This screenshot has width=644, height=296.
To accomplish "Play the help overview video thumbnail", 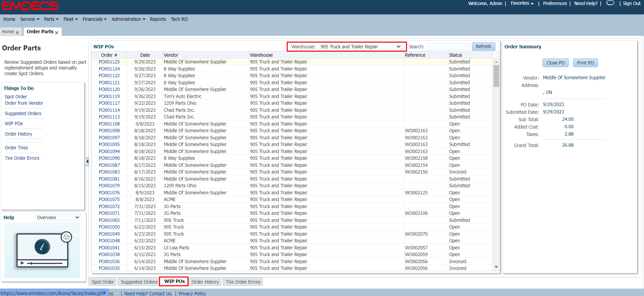I will 42,250.
